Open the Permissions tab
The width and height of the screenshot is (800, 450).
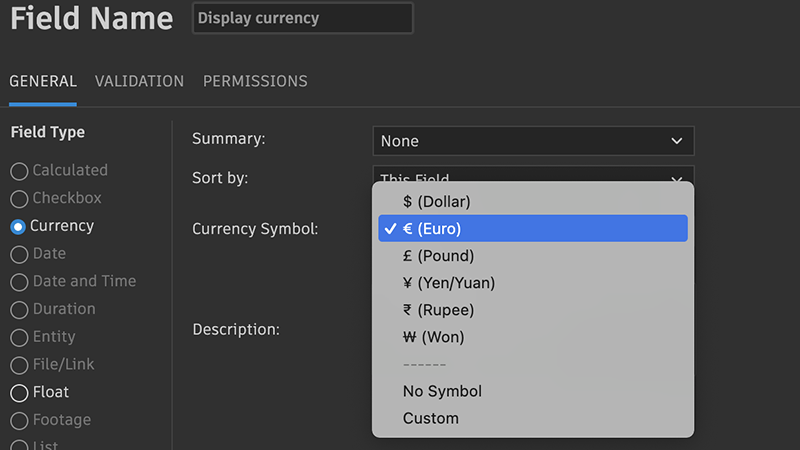pyautogui.click(x=255, y=82)
